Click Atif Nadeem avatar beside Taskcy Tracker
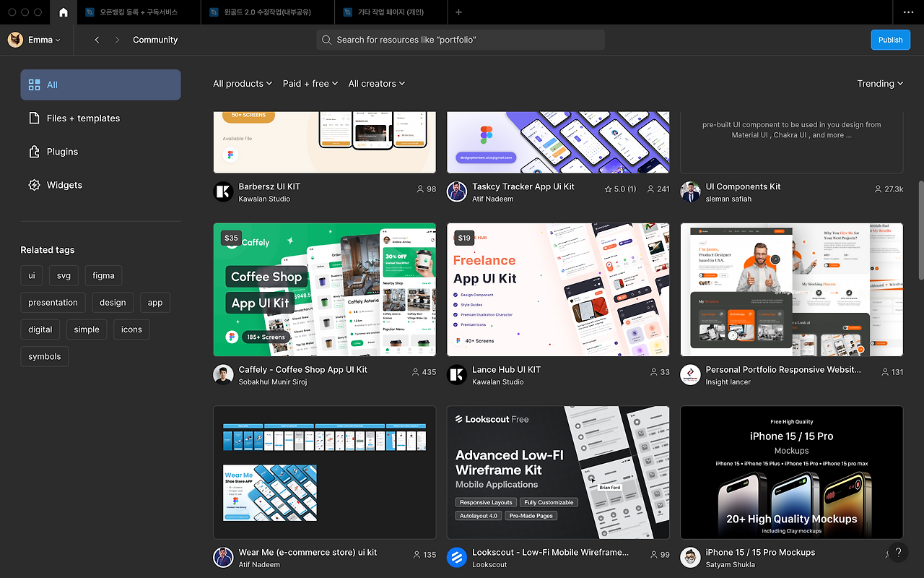924x578 pixels. click(457, 191)
